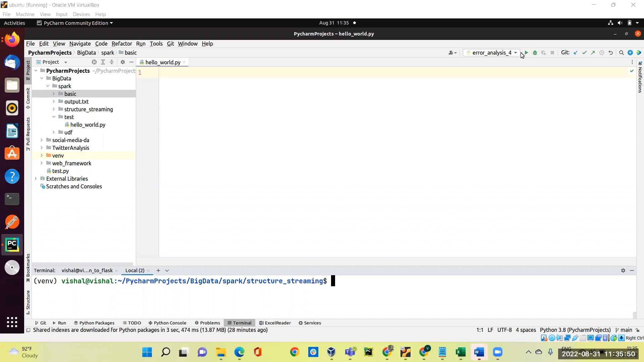Run the error_analysis_4 configuration
644x362 pixels.
coord(526,53)
